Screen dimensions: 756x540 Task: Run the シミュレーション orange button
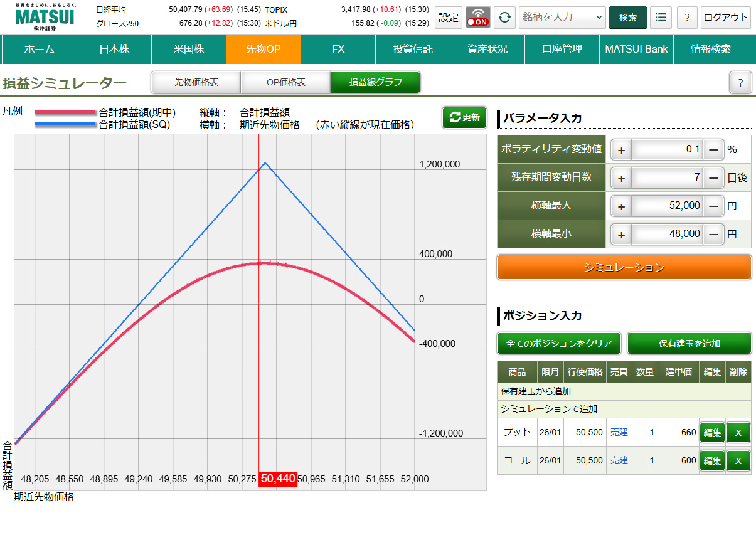click(x=624, y=267)
